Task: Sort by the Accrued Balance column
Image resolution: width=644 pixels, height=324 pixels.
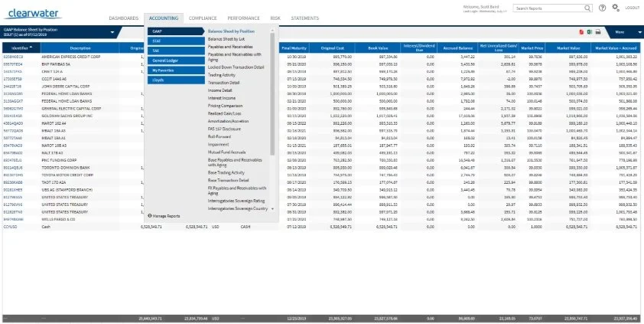Action: click(x=458, y=48)
